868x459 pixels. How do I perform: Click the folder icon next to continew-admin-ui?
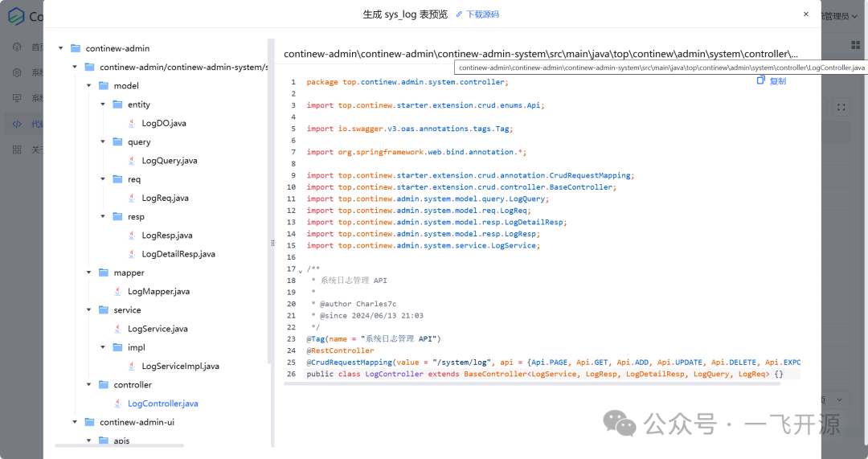tap(89, 422)
